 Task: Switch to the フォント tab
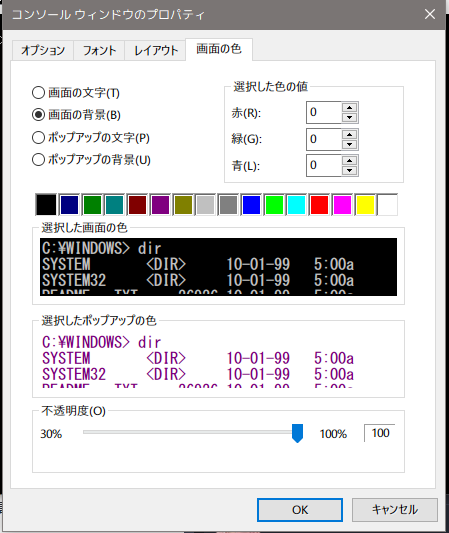99,50
